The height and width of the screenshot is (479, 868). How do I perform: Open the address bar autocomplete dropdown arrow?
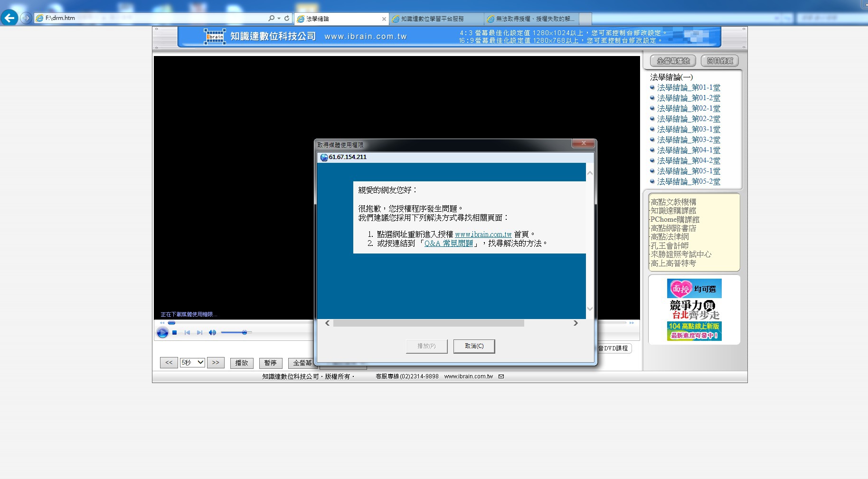point(279,19)
